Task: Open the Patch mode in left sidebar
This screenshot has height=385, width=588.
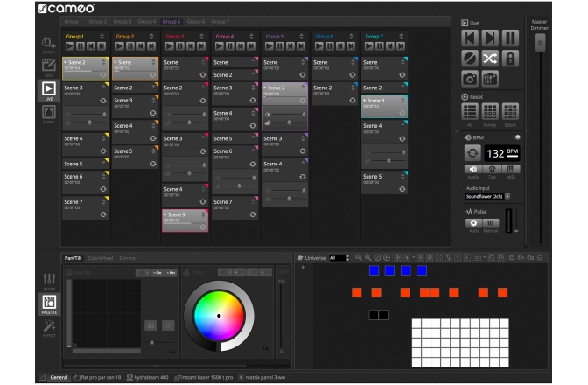Action: coord(48,43)
